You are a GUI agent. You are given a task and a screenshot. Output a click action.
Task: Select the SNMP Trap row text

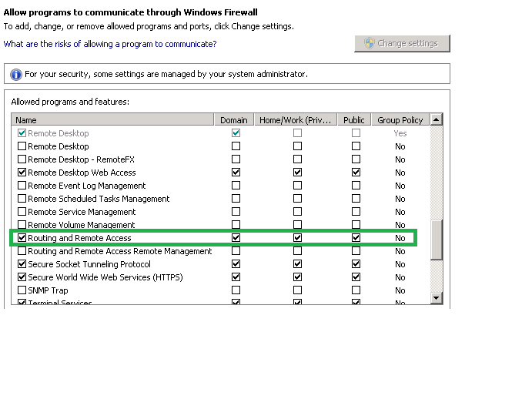48,290
